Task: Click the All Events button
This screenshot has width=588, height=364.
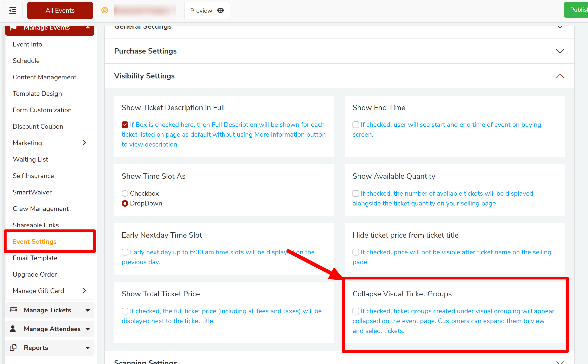Action: coord(60,11)
